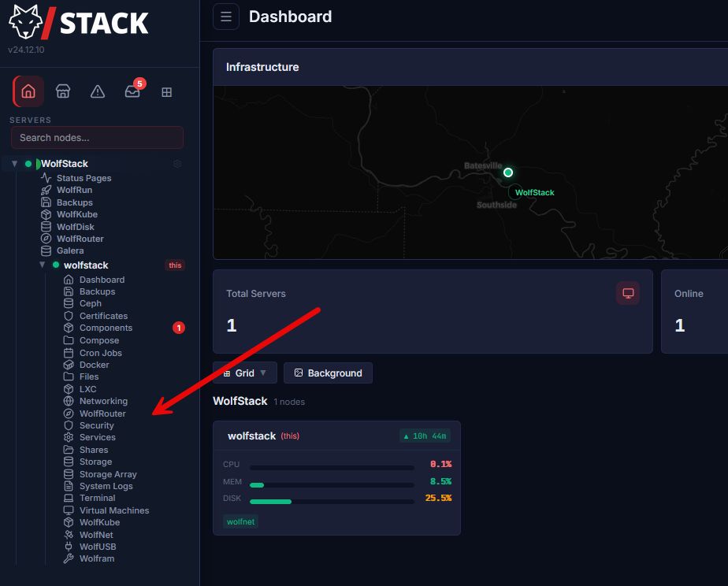728x586 pixels.
Task: Open the grid layout icon in sidebar
Action: 167,92
